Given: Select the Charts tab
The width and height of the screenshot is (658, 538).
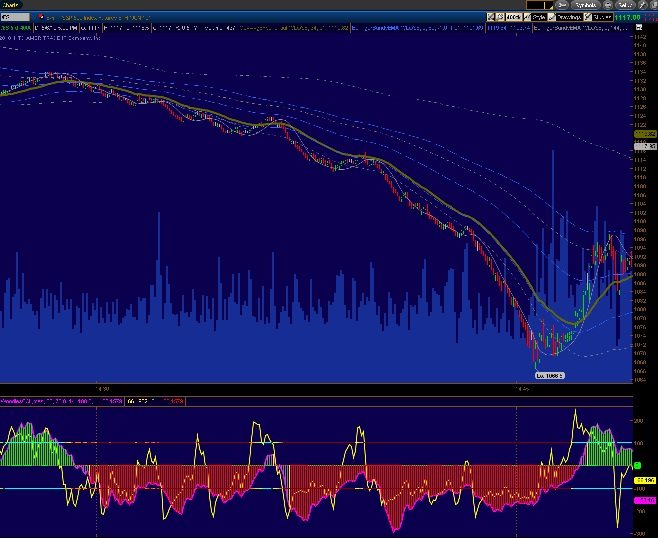Looking at the screenshot, I should [10, 5].
